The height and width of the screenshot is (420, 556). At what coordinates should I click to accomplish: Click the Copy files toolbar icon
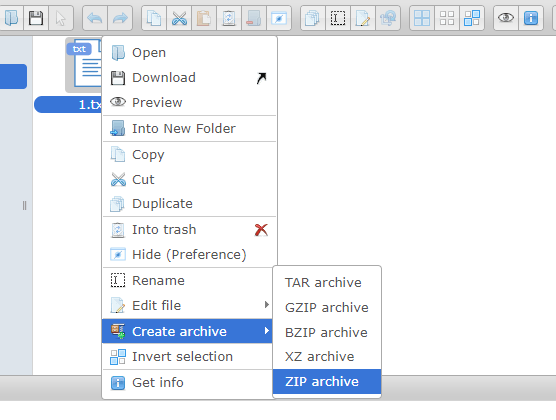coord(154,18)
